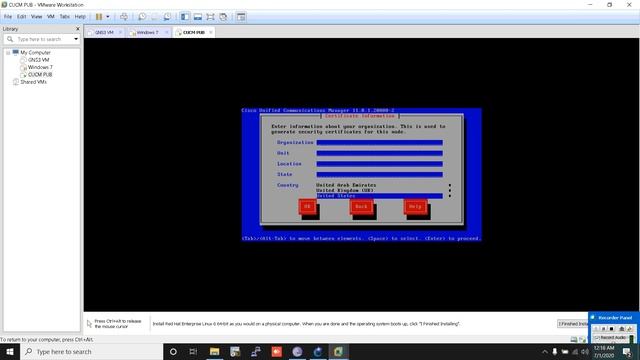Screen dimensions: 640x360
Task: Open the Windows Start menu
Action: (x=10, y=351)
